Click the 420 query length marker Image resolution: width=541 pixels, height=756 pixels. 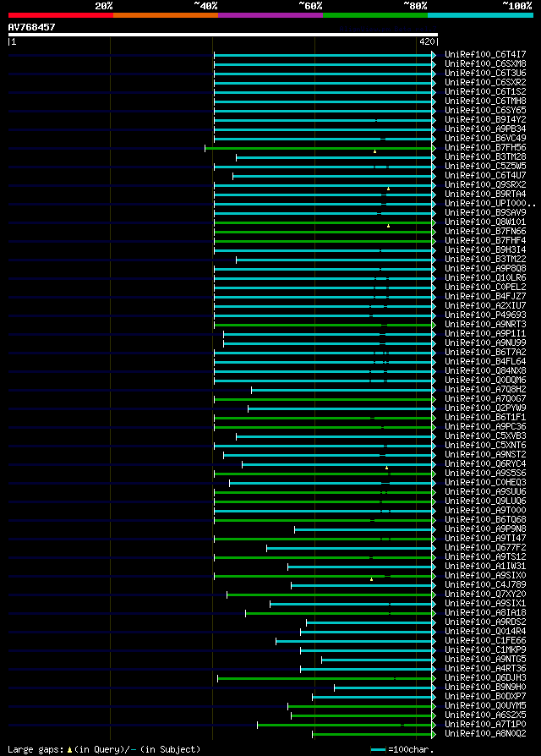427,42
